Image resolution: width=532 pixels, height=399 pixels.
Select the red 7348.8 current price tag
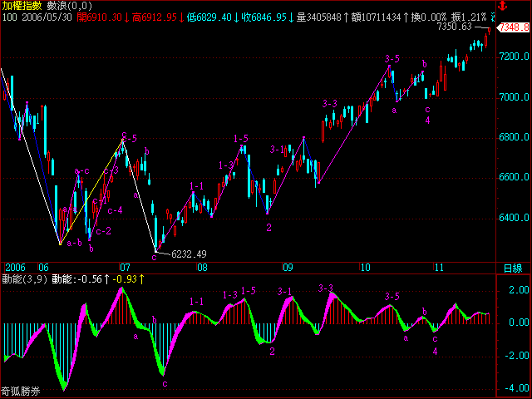515,27
